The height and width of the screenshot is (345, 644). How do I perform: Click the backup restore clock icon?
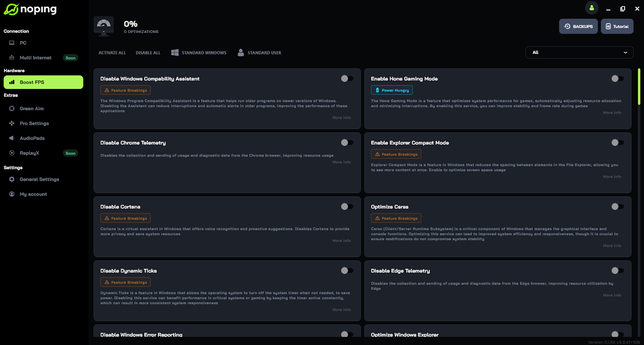pyautogui.click(x=567, y=26)
